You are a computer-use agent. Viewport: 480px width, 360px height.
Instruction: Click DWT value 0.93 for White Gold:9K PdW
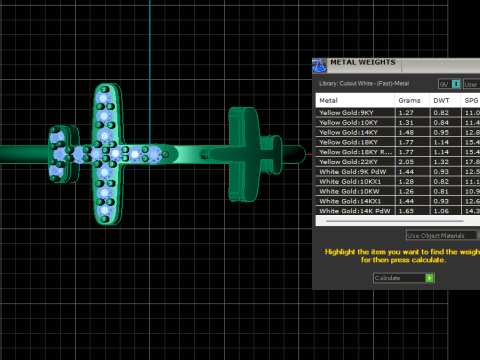[441, 172]
